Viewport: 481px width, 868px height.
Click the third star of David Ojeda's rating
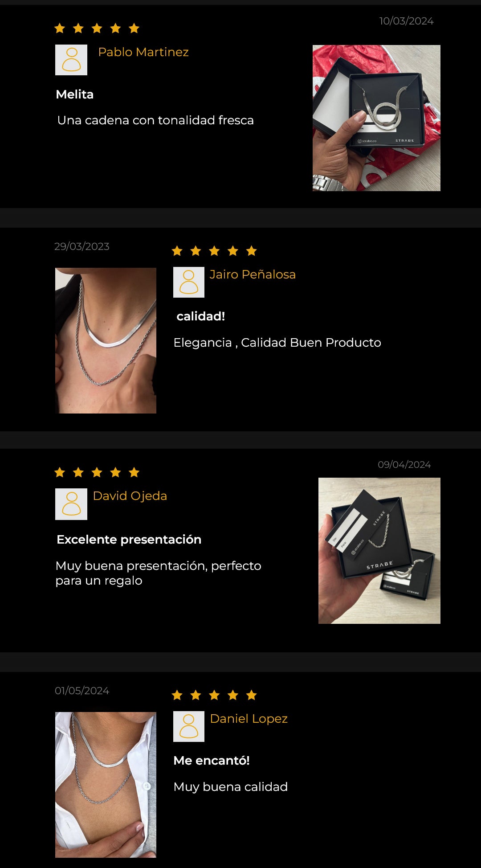click(97, 472)
